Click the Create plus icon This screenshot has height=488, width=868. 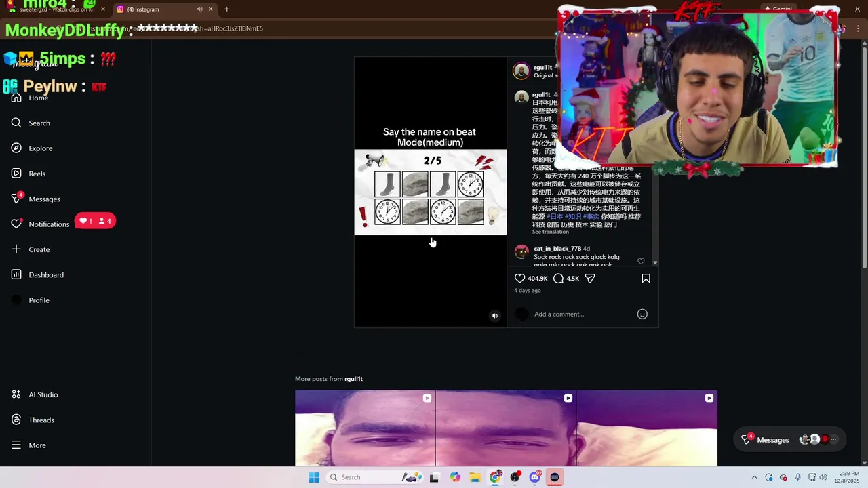(16, 249)
